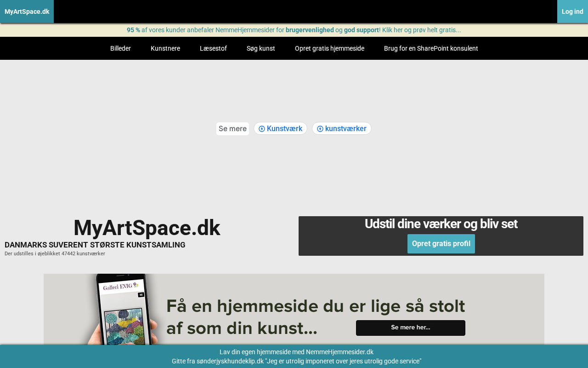This screenshot has height=368, width=588.
Task: Click the kunstværker ad suggestion chip
Action: [x=342, y=128]
